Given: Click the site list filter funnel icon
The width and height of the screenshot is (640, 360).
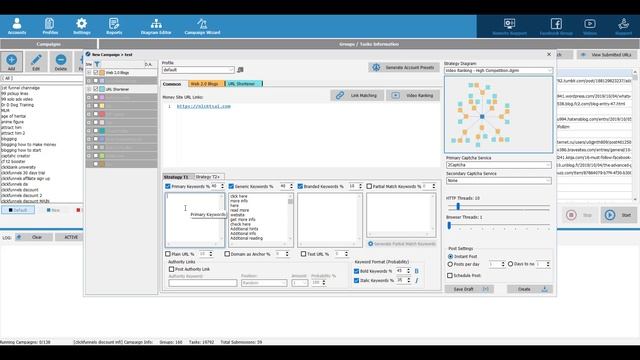Looking at the screenshot, I should (97, 64).
